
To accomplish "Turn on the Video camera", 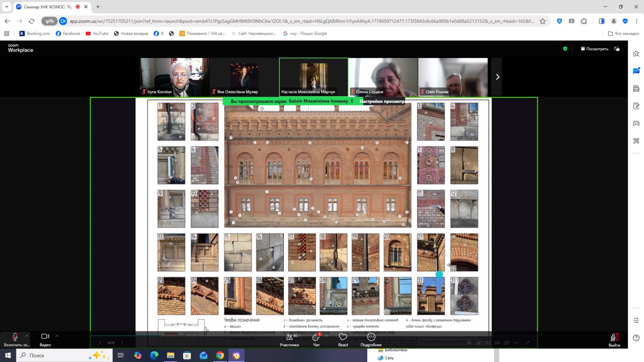I will point(45,339).
